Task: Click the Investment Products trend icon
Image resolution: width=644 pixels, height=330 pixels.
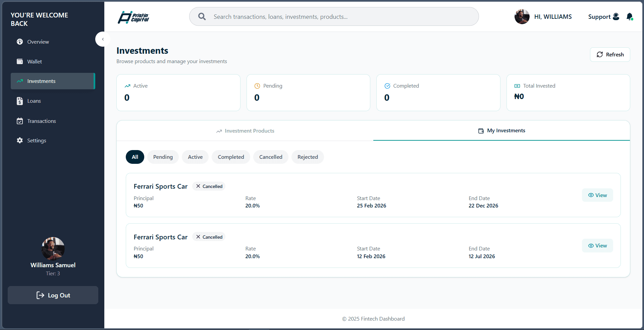Action: pos(219,131)
